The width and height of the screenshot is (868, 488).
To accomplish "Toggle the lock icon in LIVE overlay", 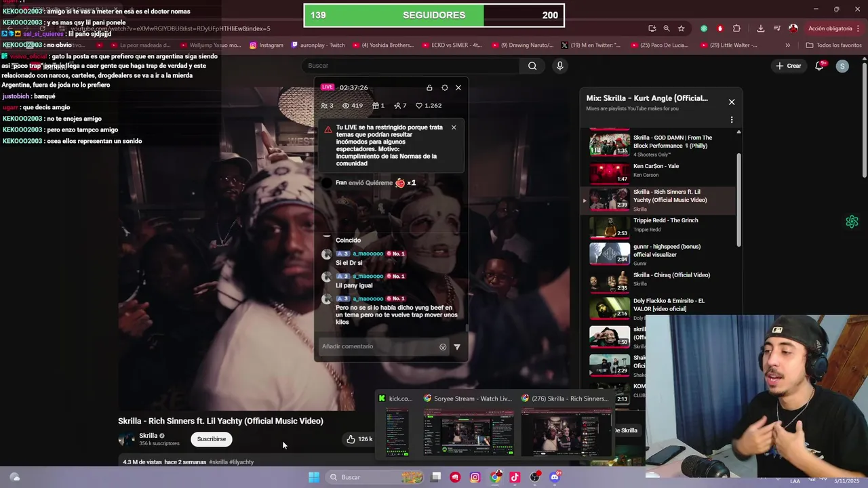I will click(429, 87).
